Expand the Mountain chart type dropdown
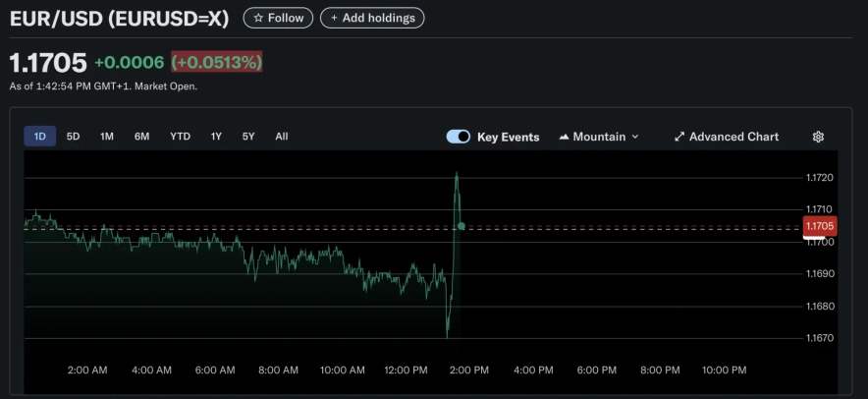The height and width of the screenshot is (399, 868). [634, 137]
